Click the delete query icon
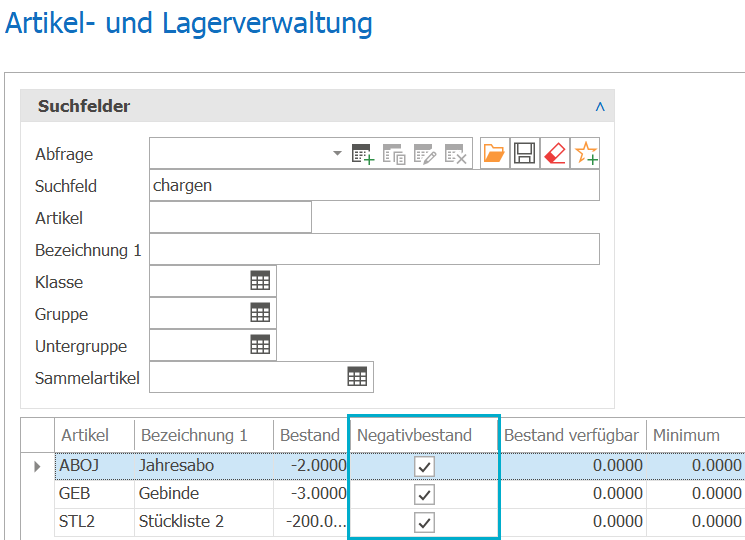This screenshot has height=540, width=745. click(455, 154)
